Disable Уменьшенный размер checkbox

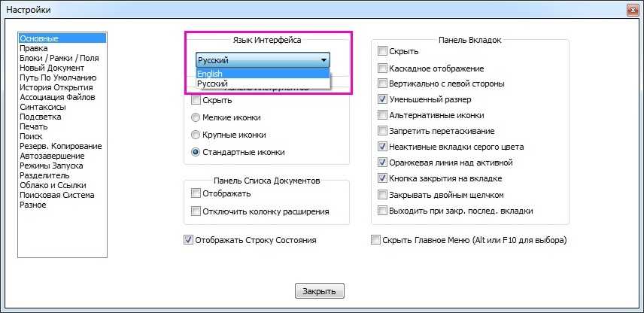pyautogui.click(x=383, y=99)
